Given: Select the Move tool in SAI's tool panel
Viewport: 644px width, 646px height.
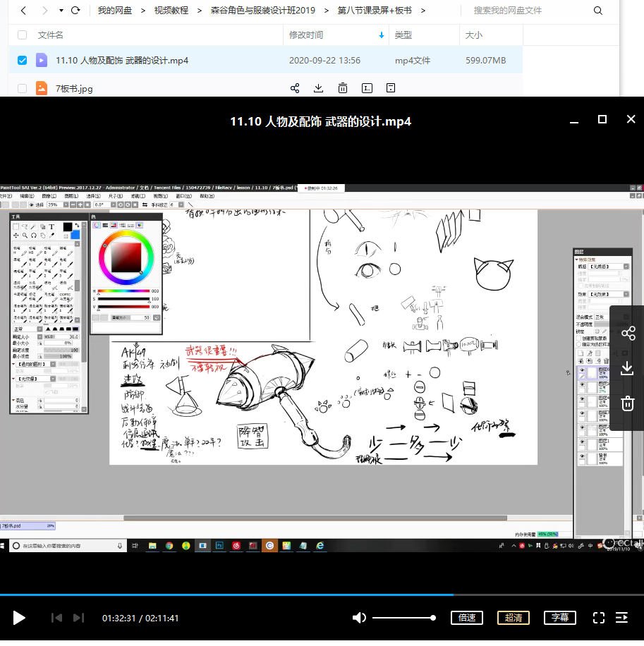Looking at the screenshot, I should pyautogui.click(x=16, y=236).
